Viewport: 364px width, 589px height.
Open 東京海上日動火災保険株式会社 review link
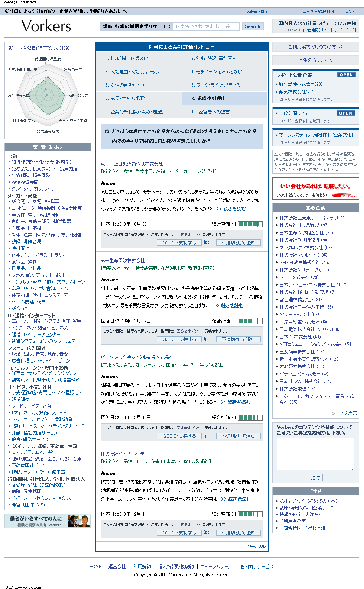[131, 164]
